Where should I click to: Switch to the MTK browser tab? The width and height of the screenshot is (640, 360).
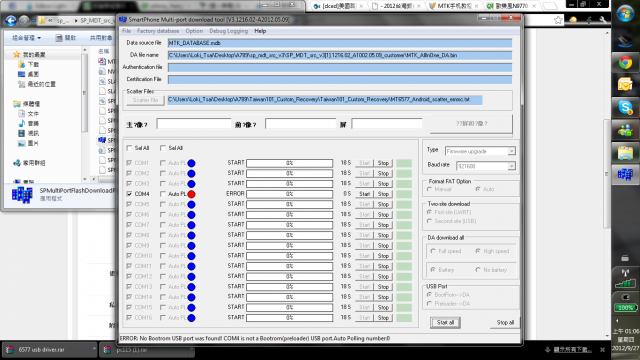coord(454,6)
